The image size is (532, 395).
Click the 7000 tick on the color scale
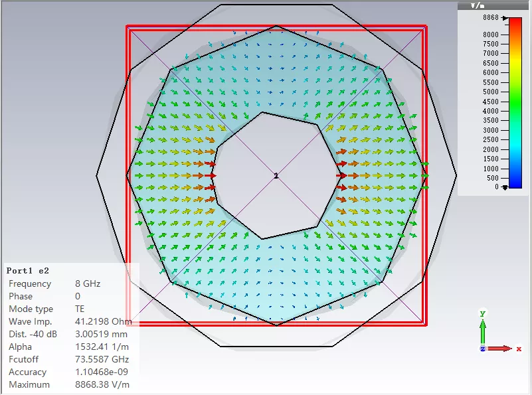(491, 53)
